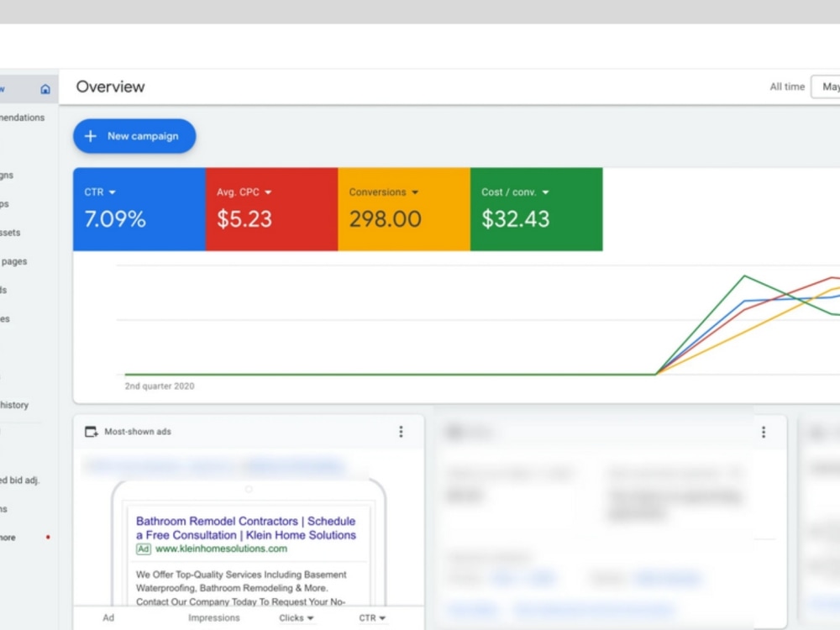Click the green peak on the line chart
This screenshot has width=840, height=630.
pyautogui.click(x=744, y=276)
